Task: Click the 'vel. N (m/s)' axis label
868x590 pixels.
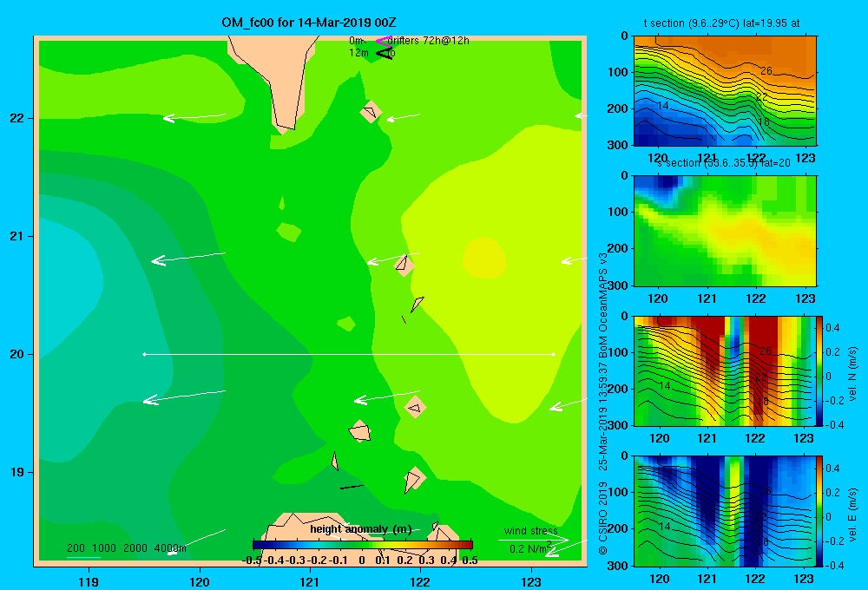Action: point(852,374)
